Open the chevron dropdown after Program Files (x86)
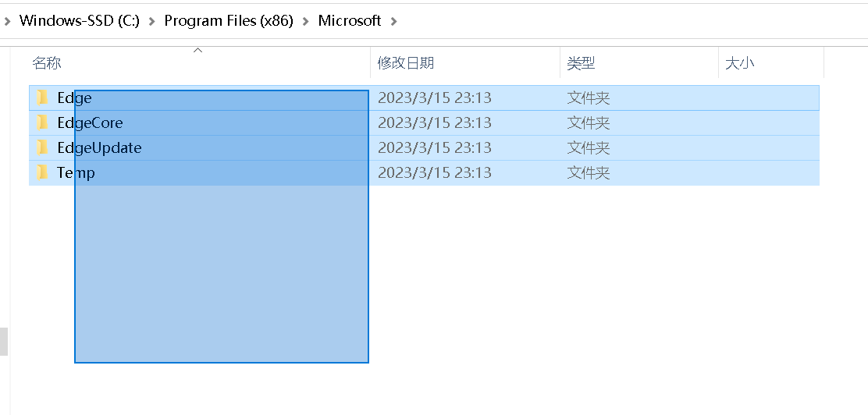Screen dimensions: 868x415 pos(305,21)
